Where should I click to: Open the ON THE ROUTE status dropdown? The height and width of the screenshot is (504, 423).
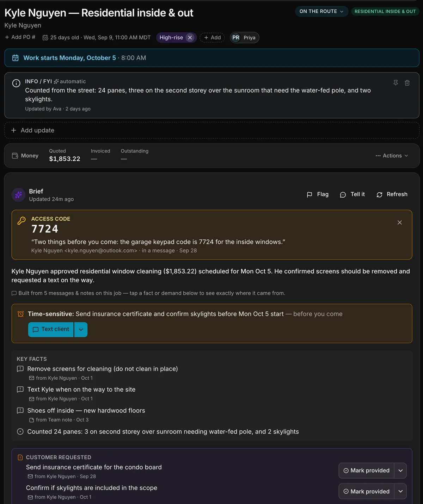(321, 11)
